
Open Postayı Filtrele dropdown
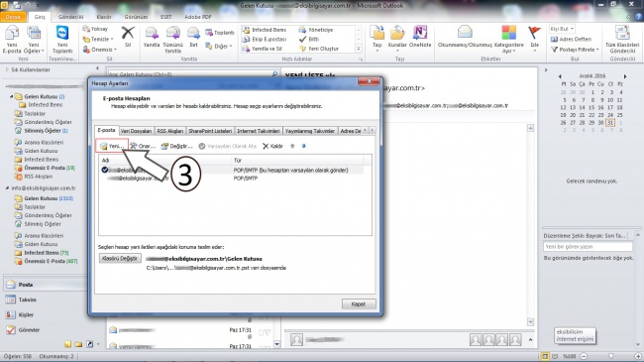[575, 50]
